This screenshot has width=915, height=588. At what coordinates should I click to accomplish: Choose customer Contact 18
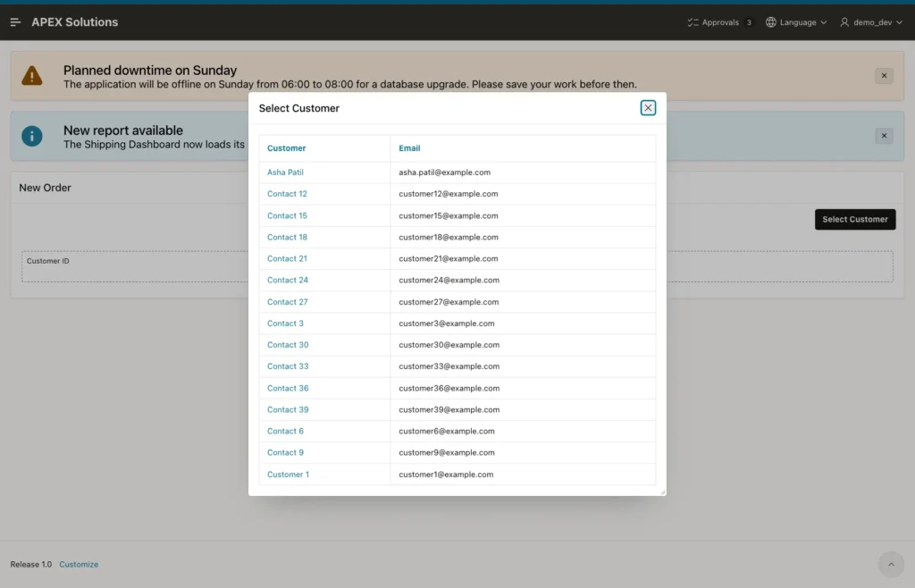[287, 237]
